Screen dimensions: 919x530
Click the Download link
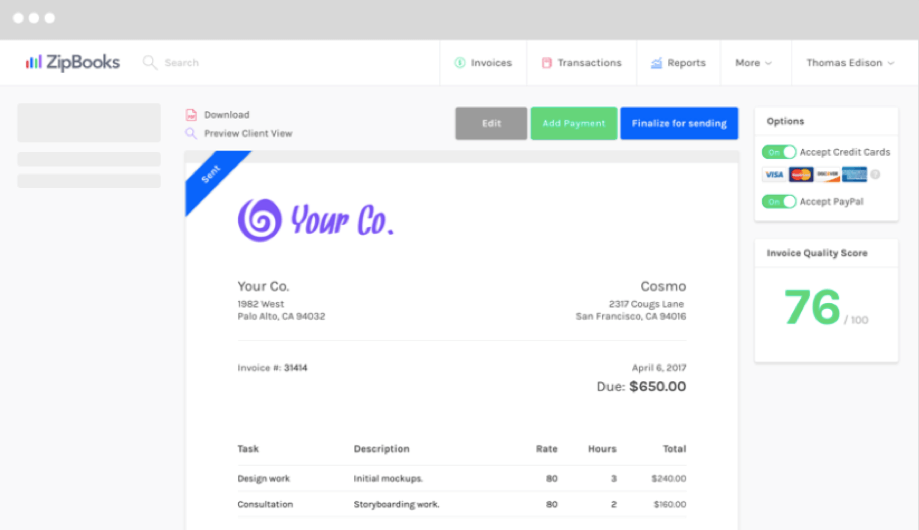pos(227,115)
